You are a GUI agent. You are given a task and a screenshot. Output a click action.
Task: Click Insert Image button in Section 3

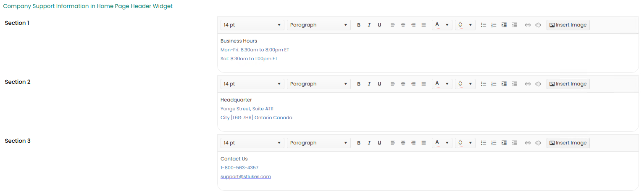coord(568,143)
